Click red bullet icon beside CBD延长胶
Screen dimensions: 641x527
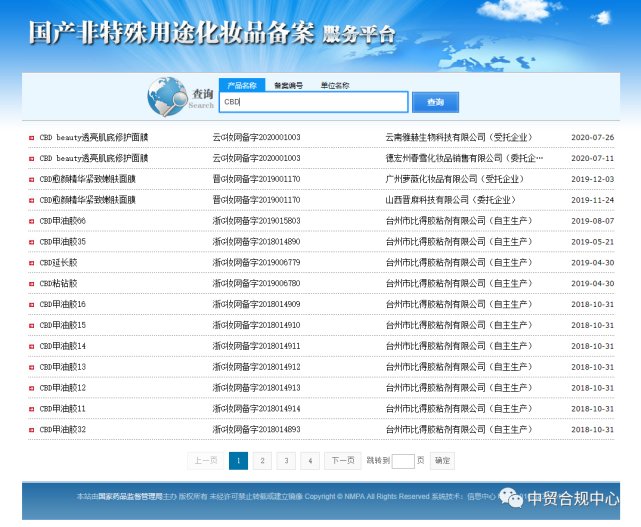31,263
